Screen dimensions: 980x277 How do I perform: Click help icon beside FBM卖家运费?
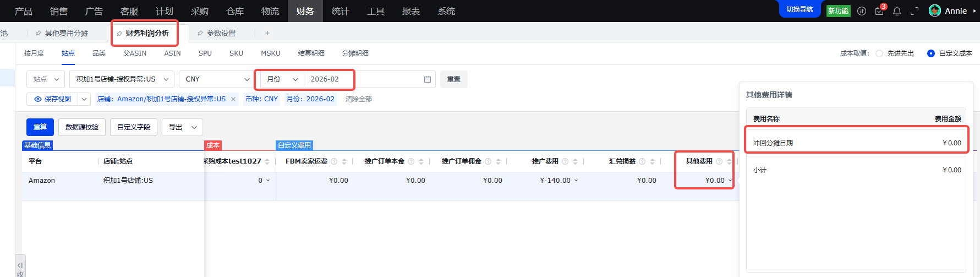click(x=334, y=161)
